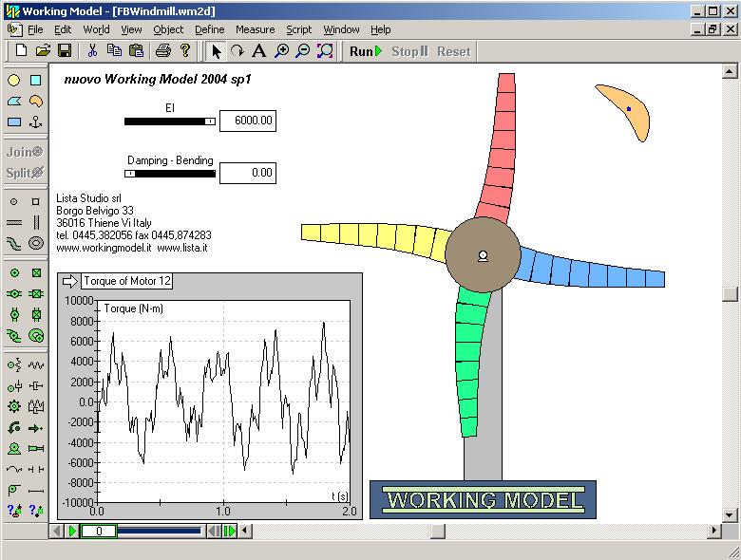Select the Curved Slot Joint tool
Screen dimensions: 741x560
pyautogui.click(x=14, y=335)
